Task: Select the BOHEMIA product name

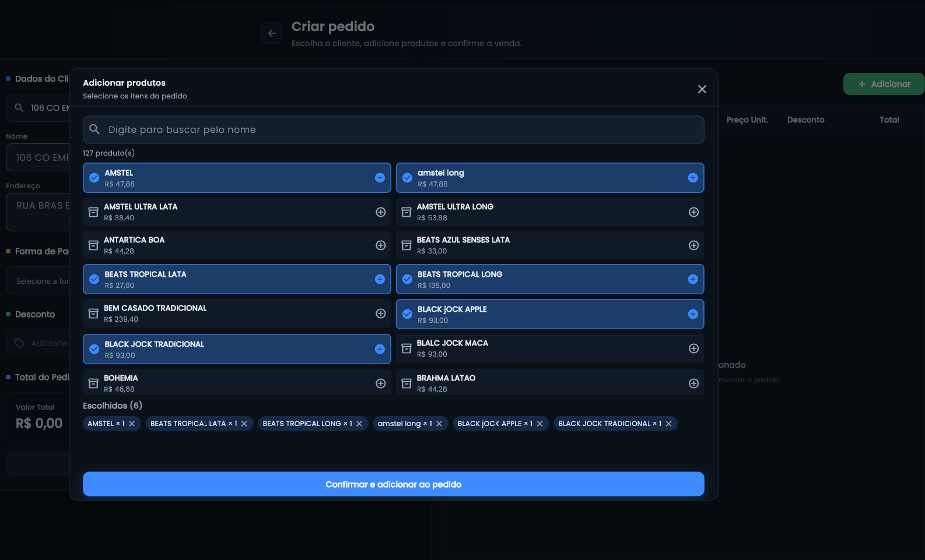Action: [121, 378]
